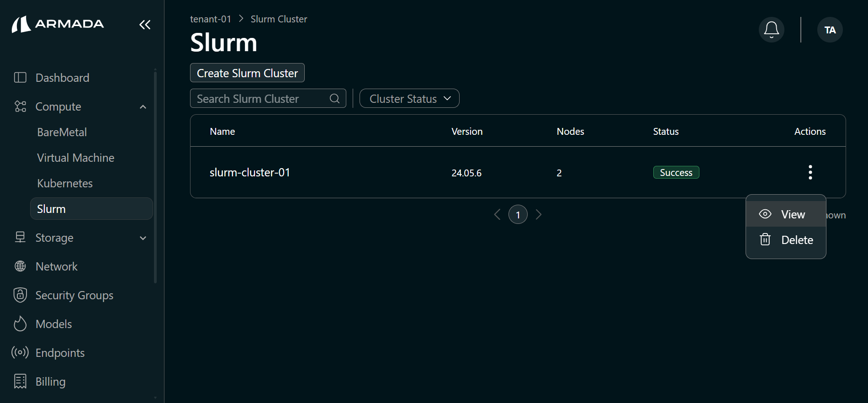Click the search magnifier icon
The image size is (868, 403).
pyautogui.click(x=334, y=98)
